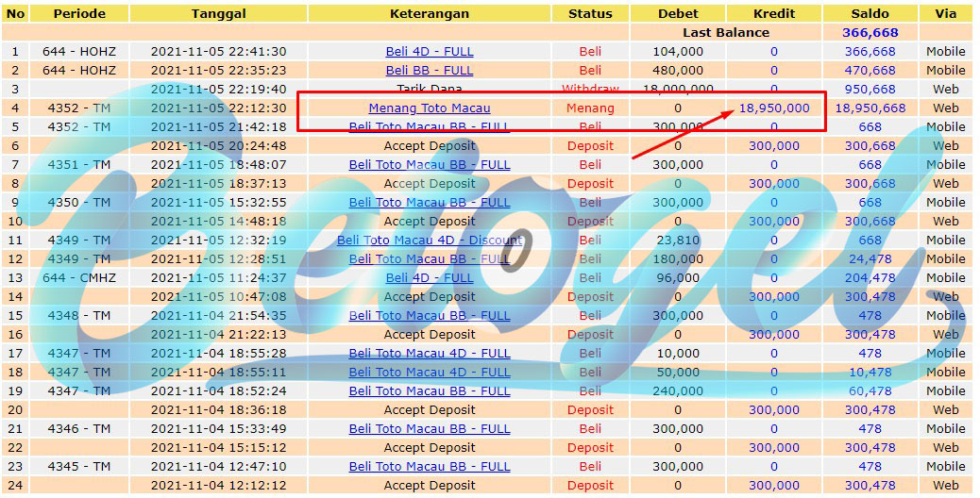The image size is (980, 498).
Task: Select the Last Balance value 366,668
Action: pyautogui.click(x=870, y=32)
